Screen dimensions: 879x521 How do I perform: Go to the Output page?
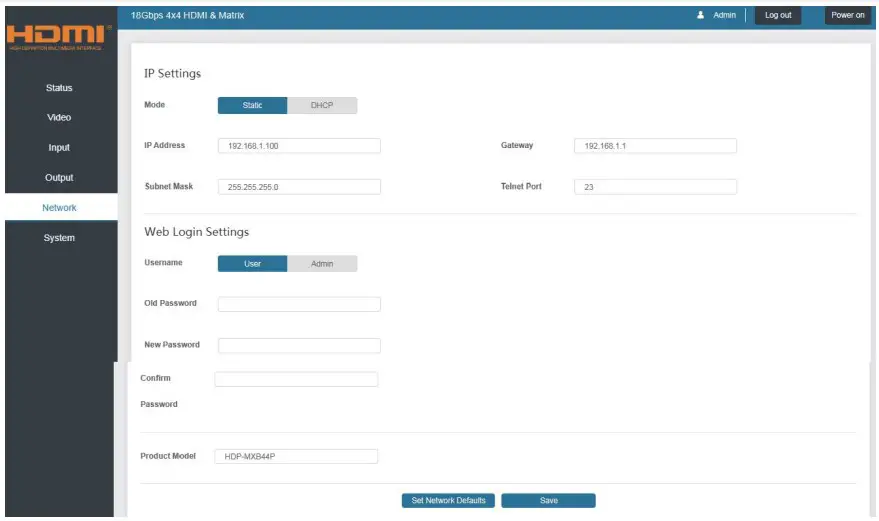point(59,178)
